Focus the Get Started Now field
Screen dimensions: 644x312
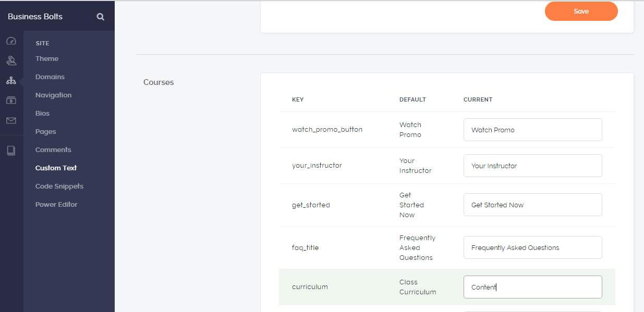tap(532, 205)
